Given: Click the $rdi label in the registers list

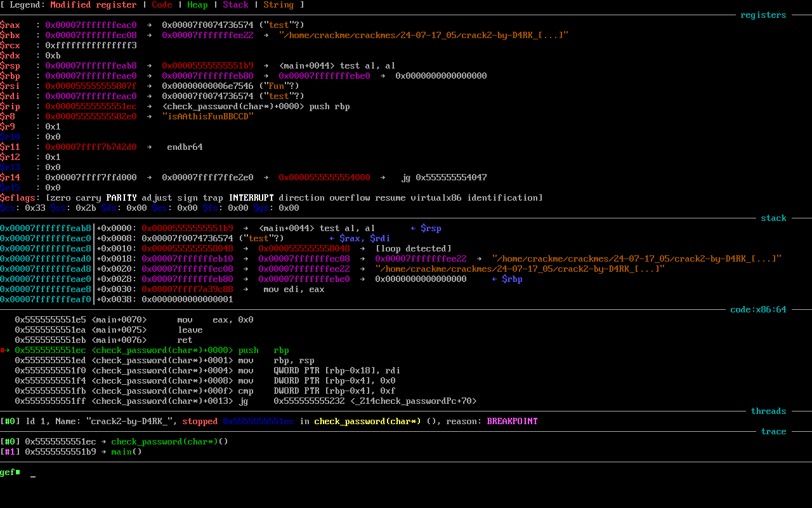Looking at the screenshot, I should tap(10, 97).
